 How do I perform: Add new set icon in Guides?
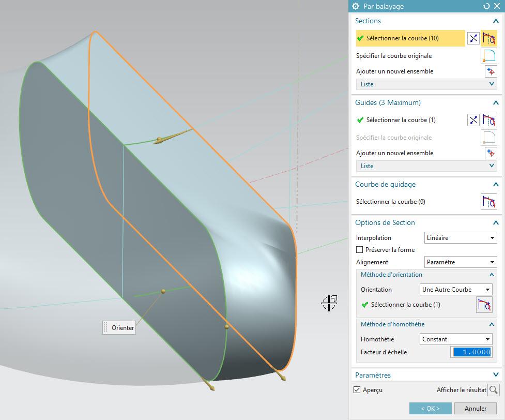[490, 153]
